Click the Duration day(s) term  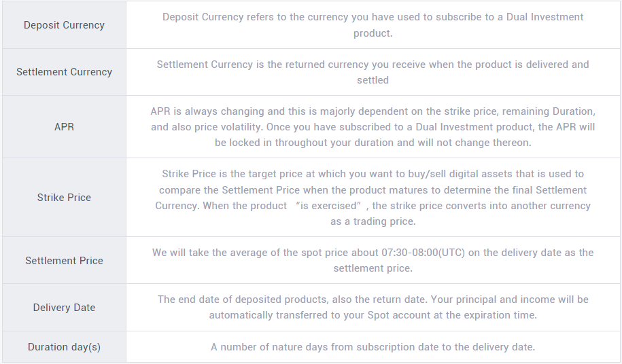(64, 347)
